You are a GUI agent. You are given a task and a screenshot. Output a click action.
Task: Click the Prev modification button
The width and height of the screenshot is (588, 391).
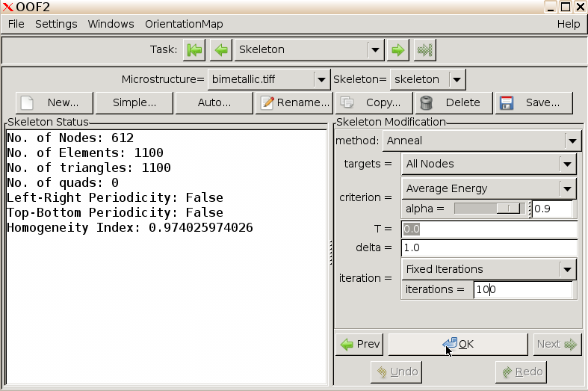360,344
